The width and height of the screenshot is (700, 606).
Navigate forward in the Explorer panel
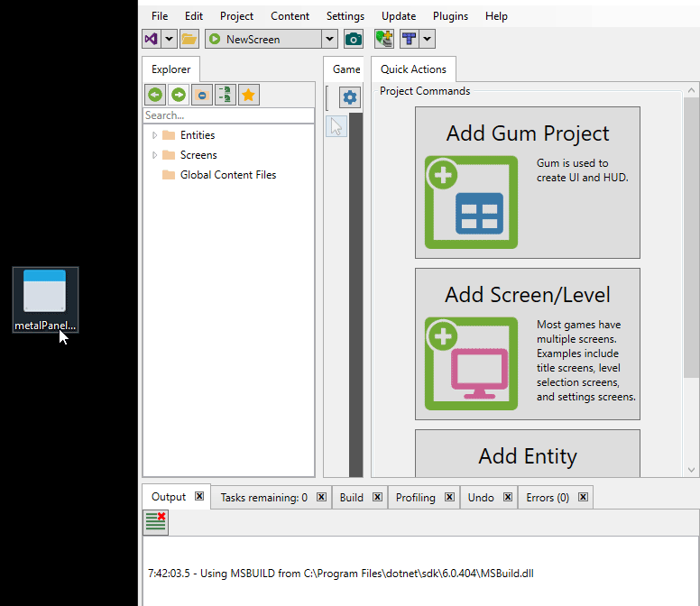click(179, 95)
